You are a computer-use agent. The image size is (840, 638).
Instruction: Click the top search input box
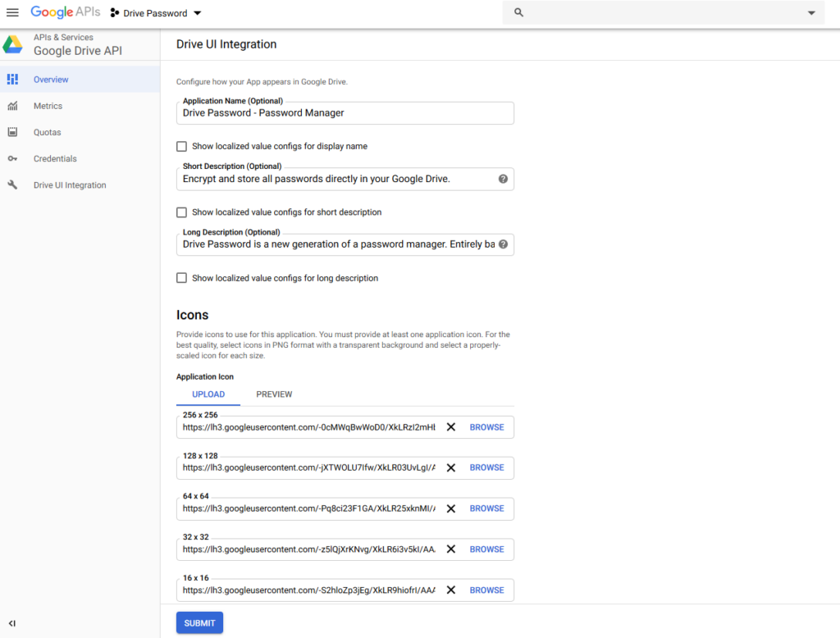click(x=663, y=12)
